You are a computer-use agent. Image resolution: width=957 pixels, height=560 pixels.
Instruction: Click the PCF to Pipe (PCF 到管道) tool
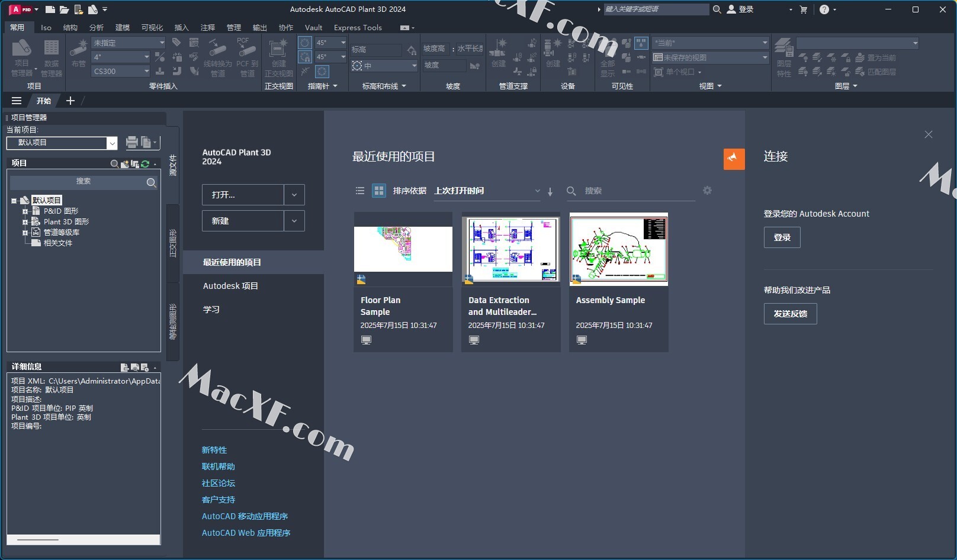coord(247,57)
